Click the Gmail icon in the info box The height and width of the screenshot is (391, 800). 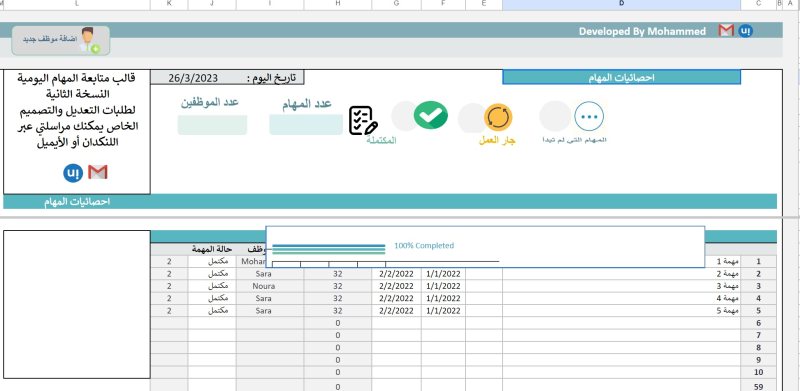point(97,173)
